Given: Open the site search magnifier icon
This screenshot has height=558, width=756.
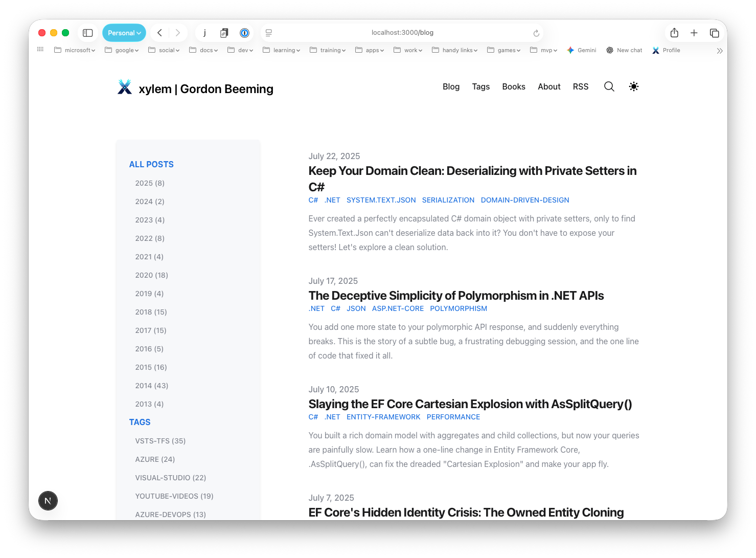Looking at the screenshot, I should (609, 86).
